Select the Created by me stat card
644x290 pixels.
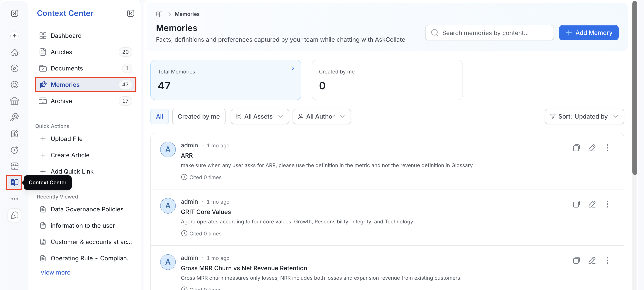click(x=387, y=80)
